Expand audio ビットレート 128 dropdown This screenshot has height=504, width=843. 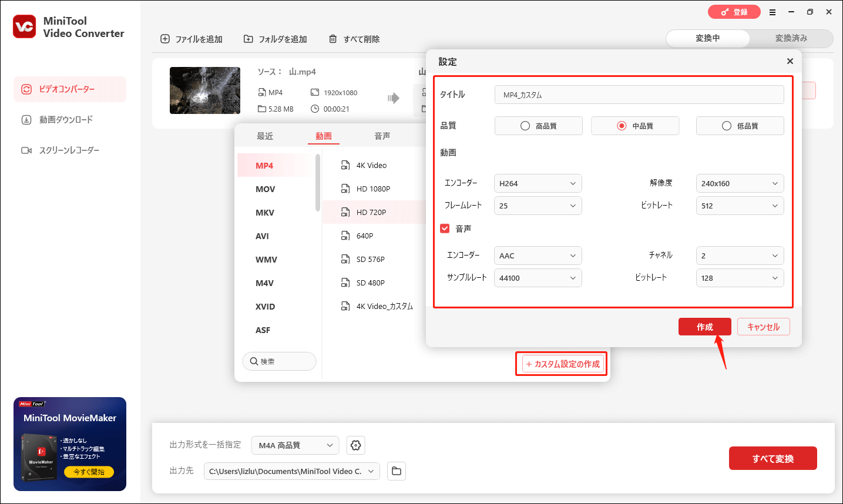(740, 278)
